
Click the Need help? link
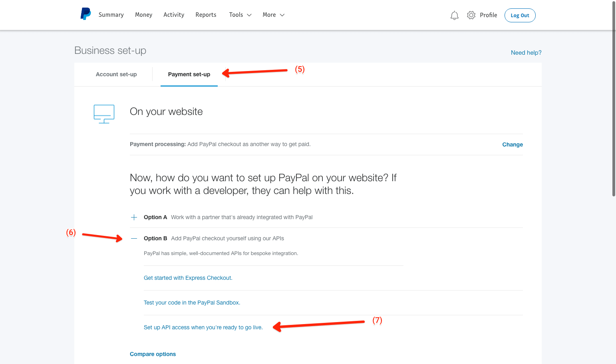pyautogui.click(x=526, y=53)
